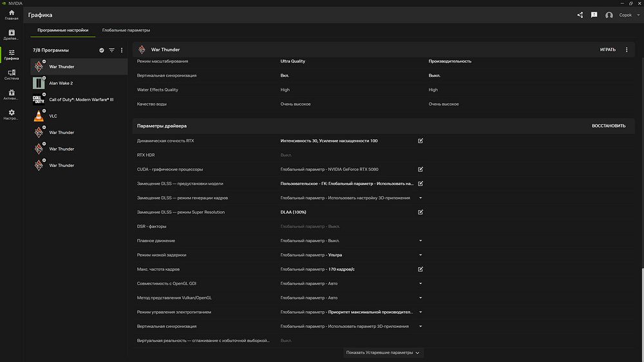Select Alan Wake 2 in program list
The image size is (644, 362).
point(79,83)
